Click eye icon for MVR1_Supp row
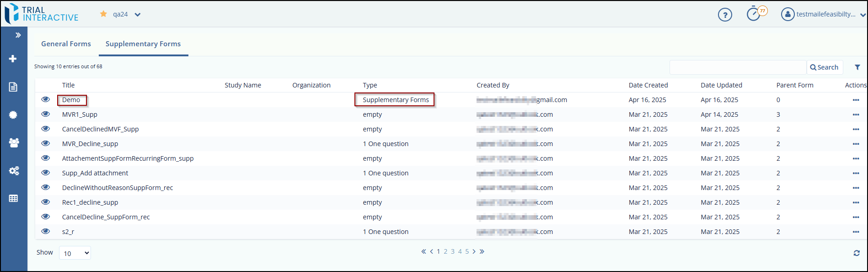Screen dimensions: 868x272 click(x=46, y=114)
